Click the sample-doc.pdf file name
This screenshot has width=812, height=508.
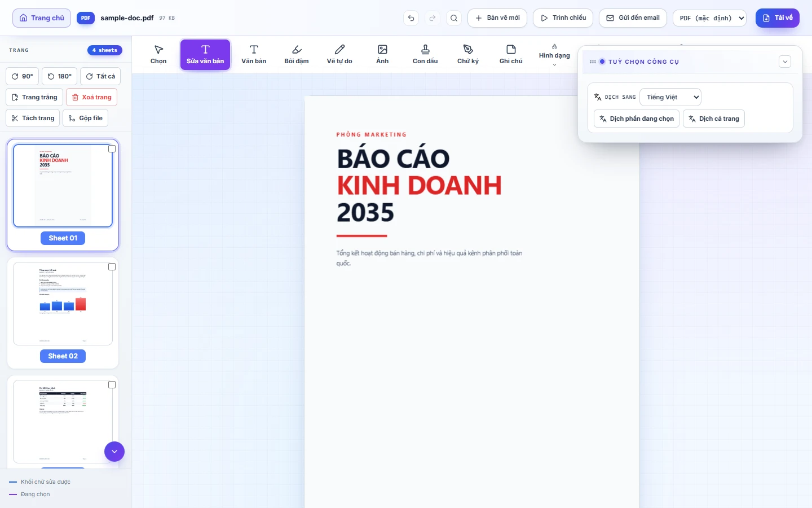[x=127, y=18]
